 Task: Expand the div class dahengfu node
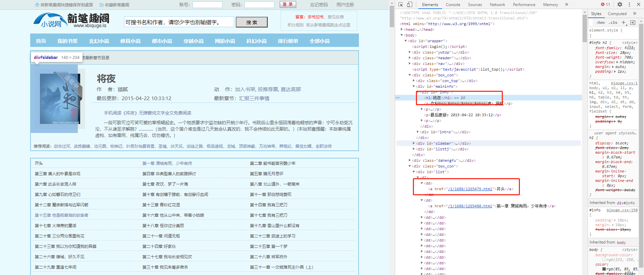coord(410,160)
